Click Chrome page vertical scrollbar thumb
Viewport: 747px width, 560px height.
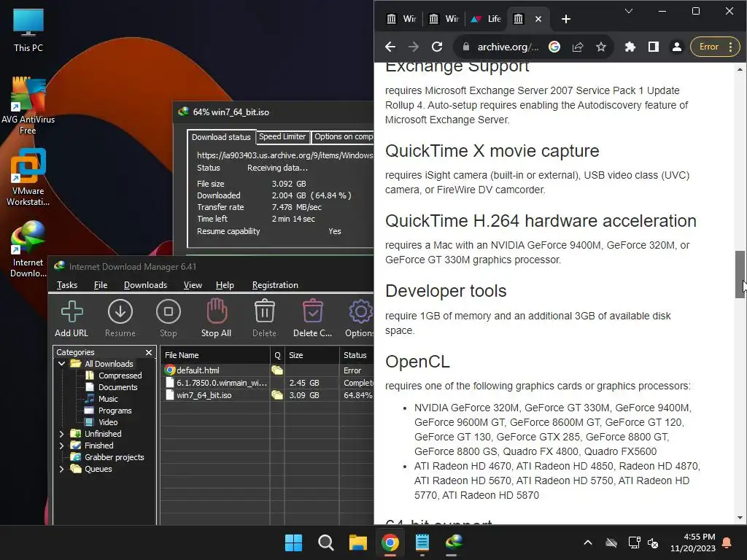point(740,274)
